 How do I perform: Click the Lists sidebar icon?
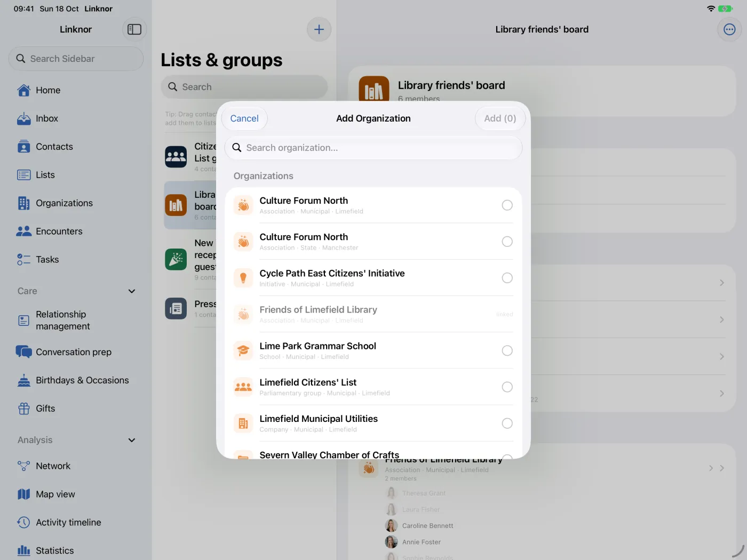pos(24,175)
